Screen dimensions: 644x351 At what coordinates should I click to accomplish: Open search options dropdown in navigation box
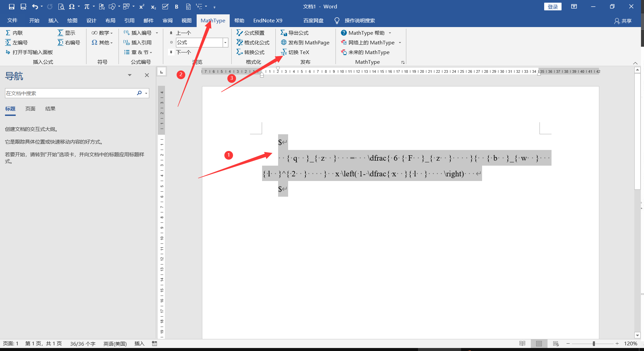(x=146, y=93)
